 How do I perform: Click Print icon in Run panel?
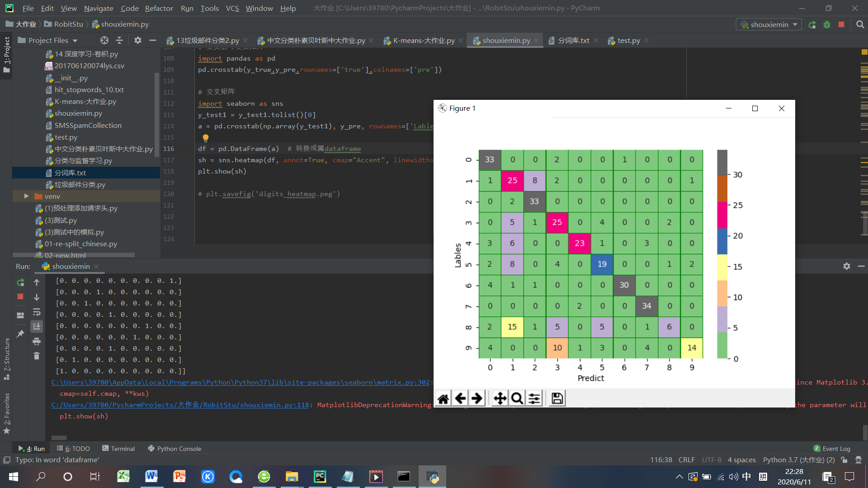[x=37, y=341]
